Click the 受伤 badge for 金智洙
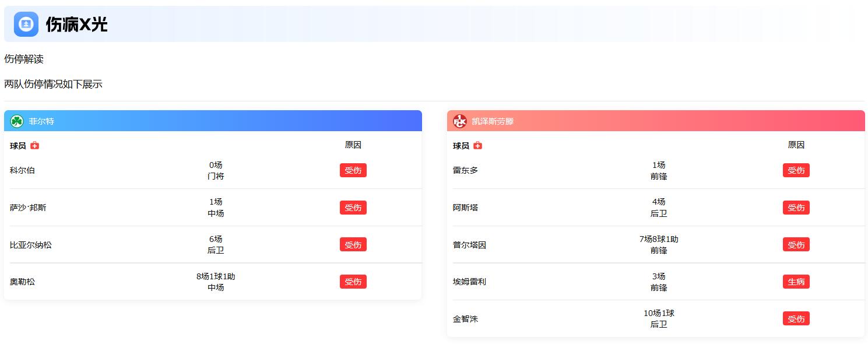Viewport: 868px width, 344px height. click(x=796, y=318)
